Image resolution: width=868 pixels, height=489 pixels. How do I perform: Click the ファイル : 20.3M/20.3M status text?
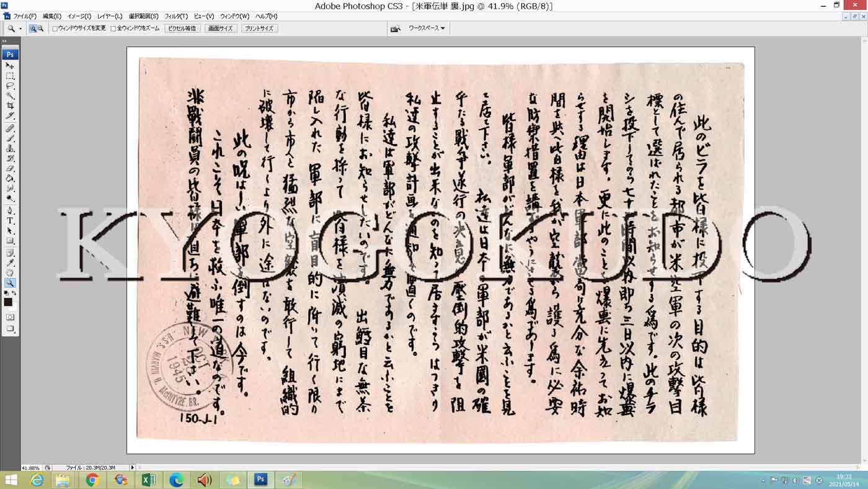click(x=90, y=468)
